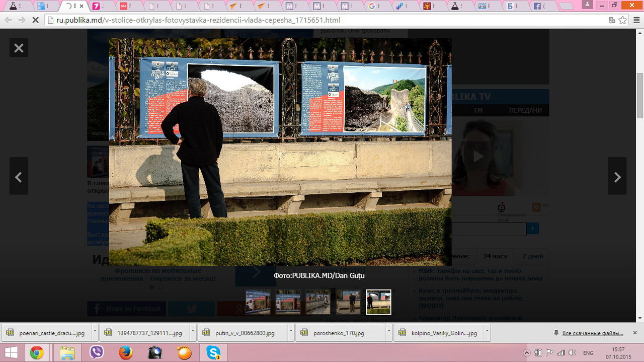Viewport: 644px width, 362px height.
Task: Submit the sidebar search with the blue button
Action: coord(532,229)
